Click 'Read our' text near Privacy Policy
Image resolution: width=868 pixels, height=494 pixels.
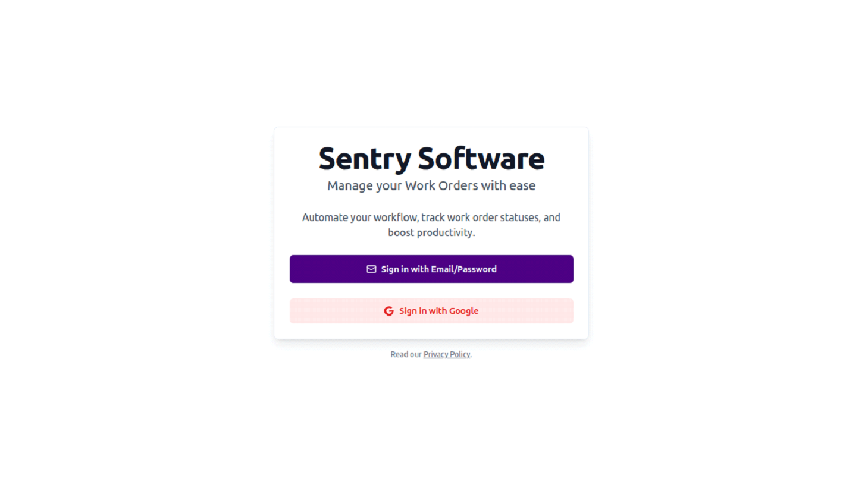(x=406, y=354)
